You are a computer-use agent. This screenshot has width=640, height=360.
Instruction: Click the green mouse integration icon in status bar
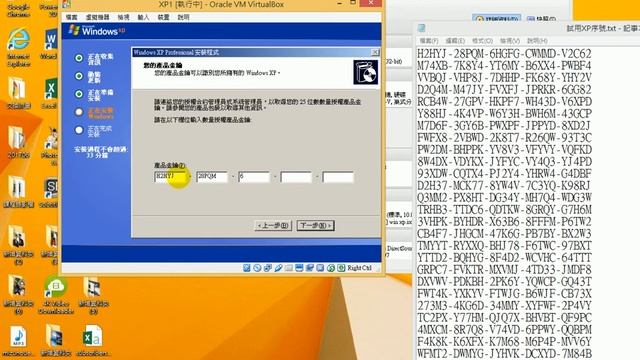click(331, 268)
